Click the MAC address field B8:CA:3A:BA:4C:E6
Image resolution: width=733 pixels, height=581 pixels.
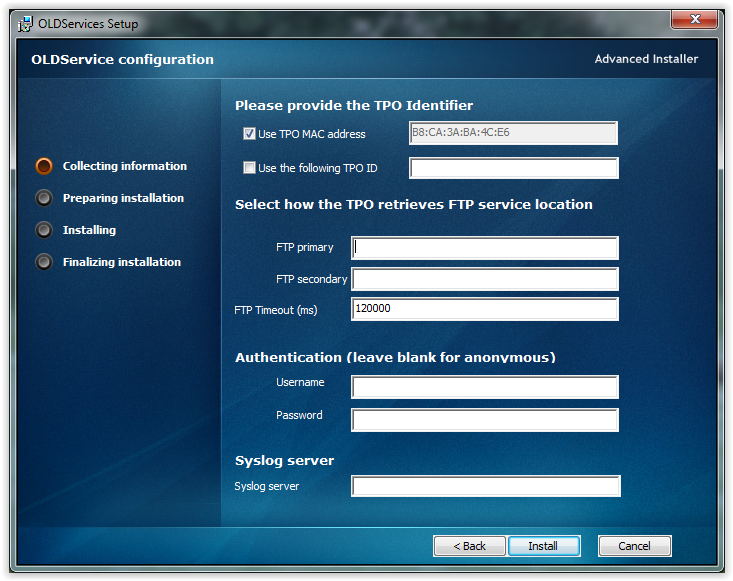513,133
